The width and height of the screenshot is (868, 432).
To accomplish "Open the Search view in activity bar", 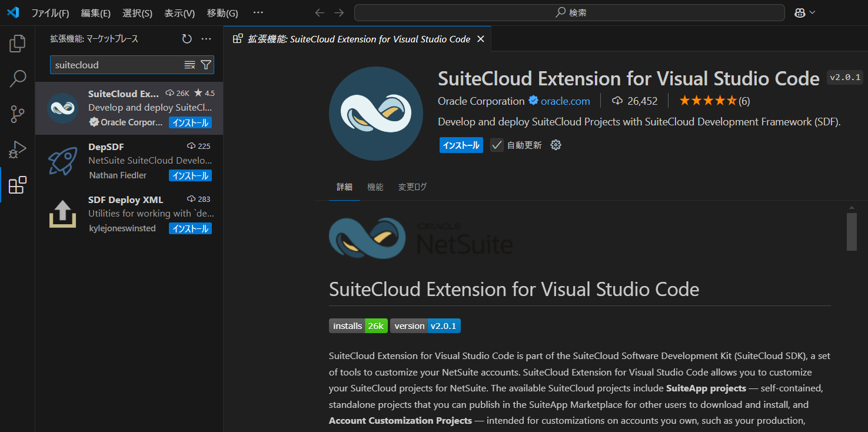I will 18,78.
